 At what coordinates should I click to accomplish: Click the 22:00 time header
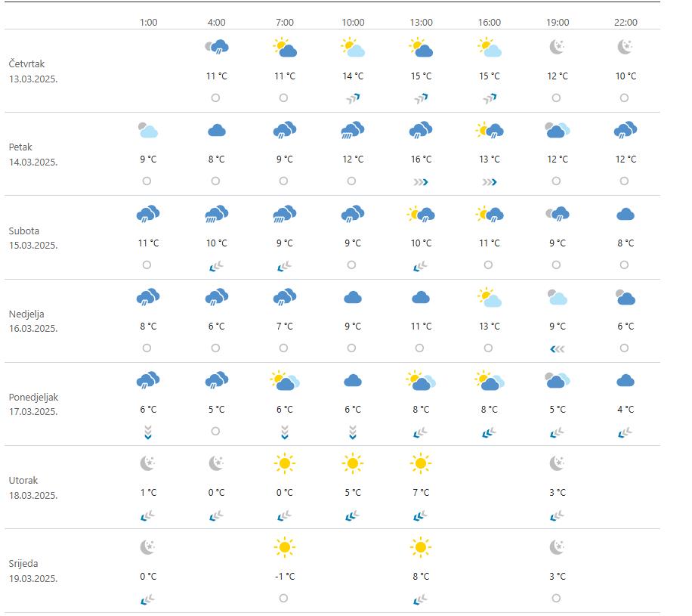[x=625, y=23]
